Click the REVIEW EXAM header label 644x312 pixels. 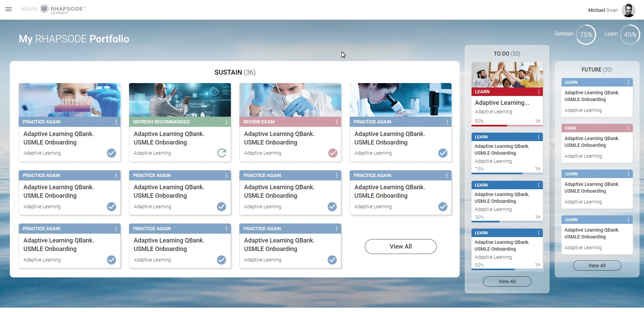[259, 122]
